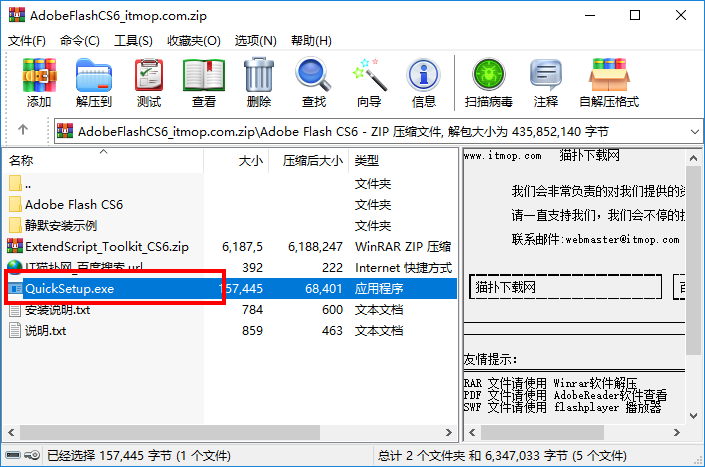
Task: Click the 6,188,247 packed size cell
Action: click(x=315, y=247)
